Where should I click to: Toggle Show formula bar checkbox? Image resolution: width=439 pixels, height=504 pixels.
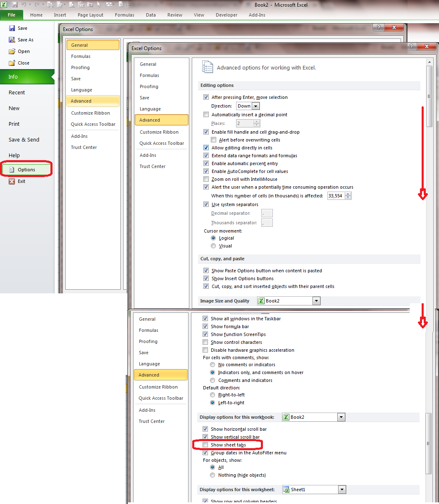coord(205,326)
